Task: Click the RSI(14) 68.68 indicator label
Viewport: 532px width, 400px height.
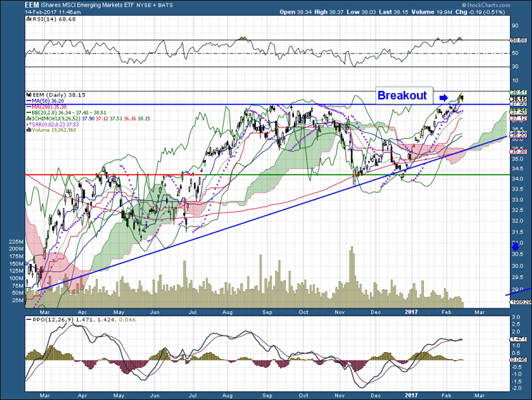Action: [x=54, y=19]
